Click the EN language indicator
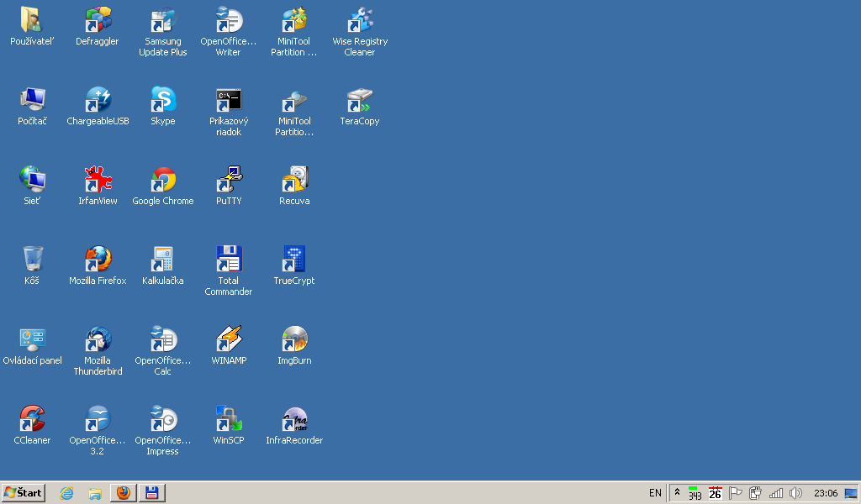The width and height of the screenshot is (861, 504). coord(655,493)
